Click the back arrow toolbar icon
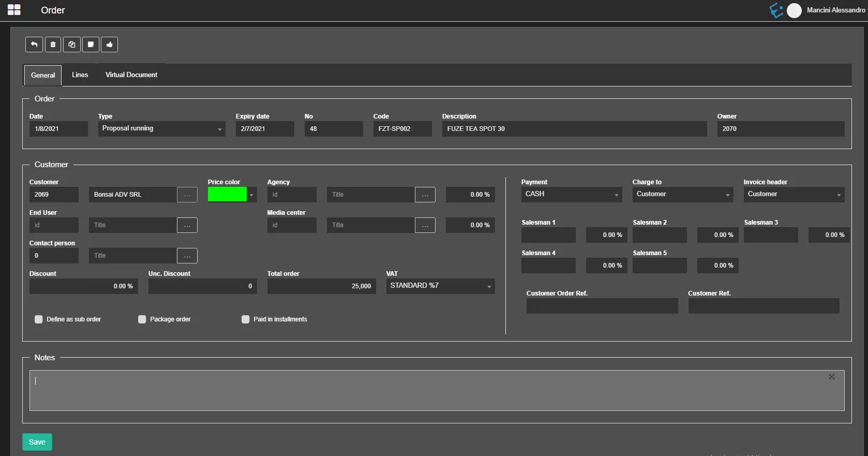868x456 pixels. [x=34, y=45]
